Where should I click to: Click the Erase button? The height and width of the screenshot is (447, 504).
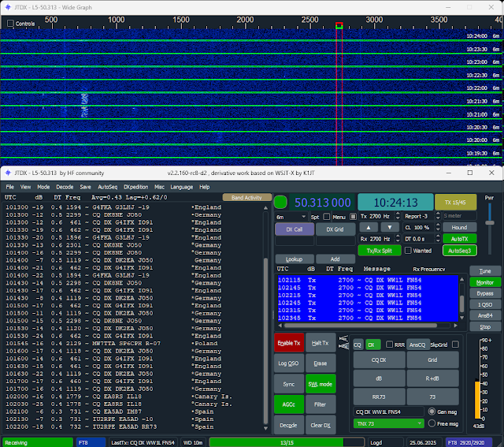(x=321, y=363)
